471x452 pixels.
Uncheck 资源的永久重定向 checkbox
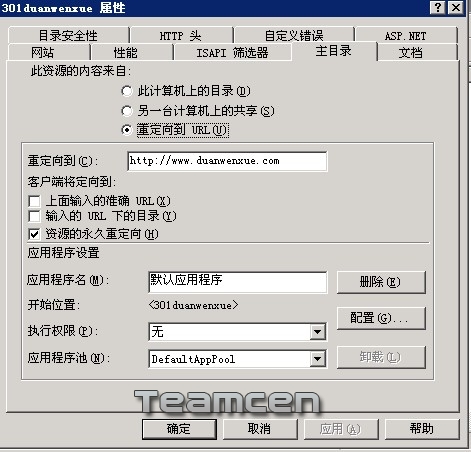click(34, 234)
